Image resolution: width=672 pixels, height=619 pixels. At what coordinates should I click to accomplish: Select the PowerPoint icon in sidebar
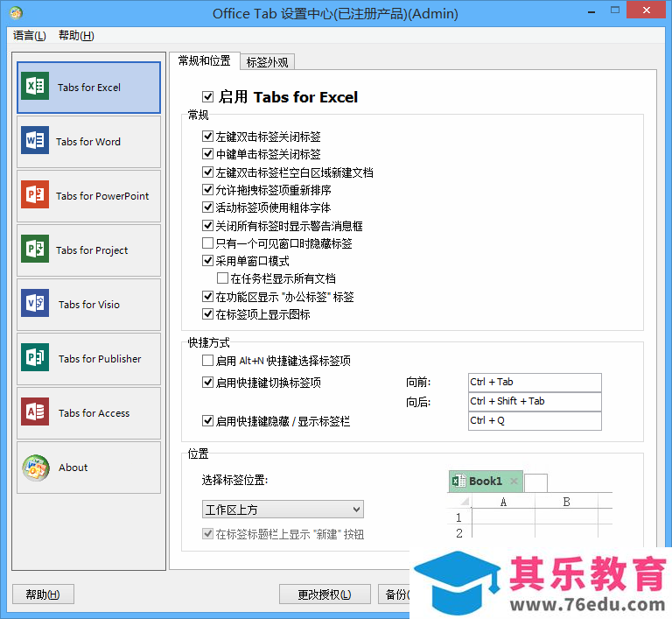tap(35, 194)
